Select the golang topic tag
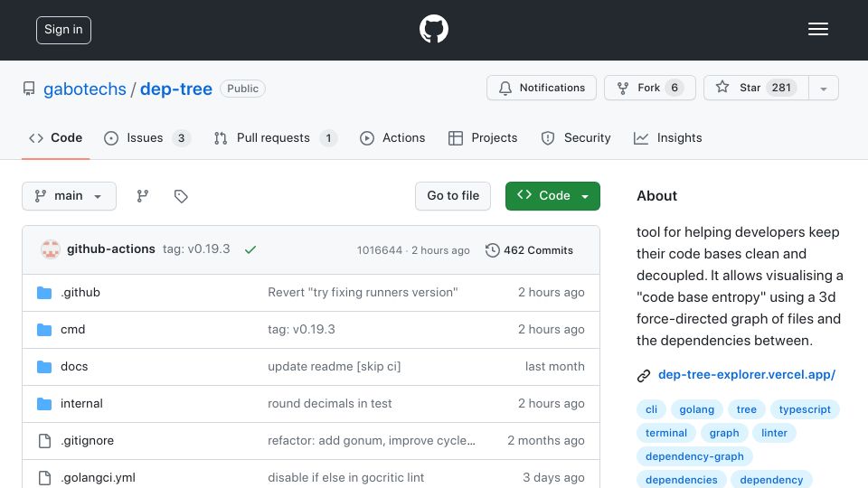Image resolution: width=868 pixels, height=488 pixels. tap(696, 409)
